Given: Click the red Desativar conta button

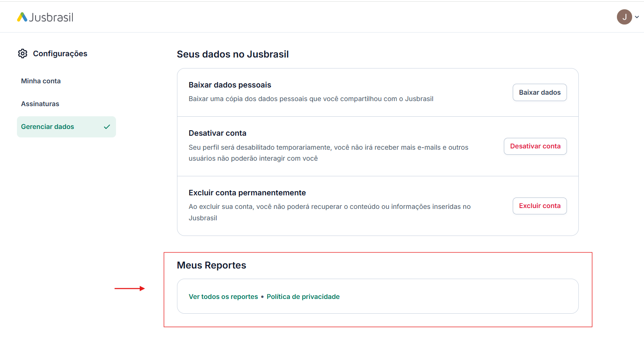Looking at the screenshot, I should coord(535,146).
